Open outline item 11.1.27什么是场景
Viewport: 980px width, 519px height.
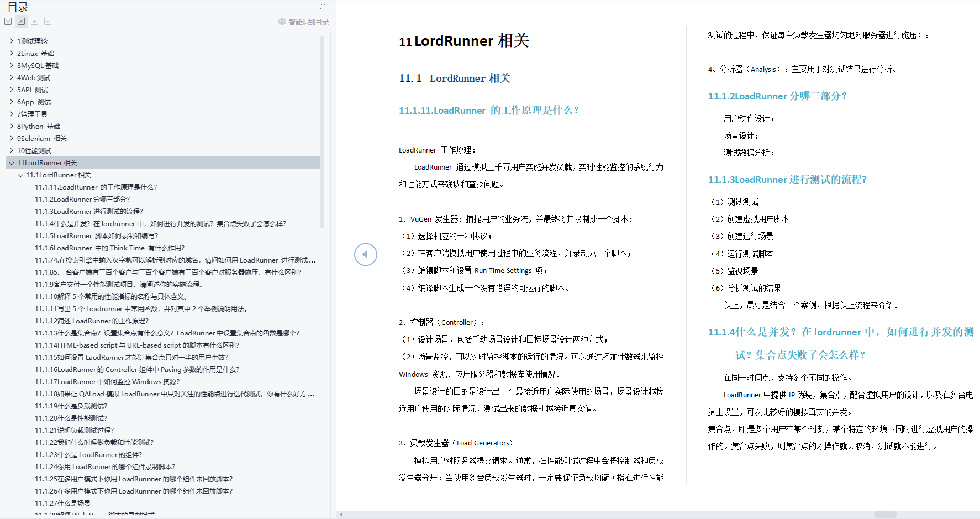pyautogui.click(x=62, y=503)
